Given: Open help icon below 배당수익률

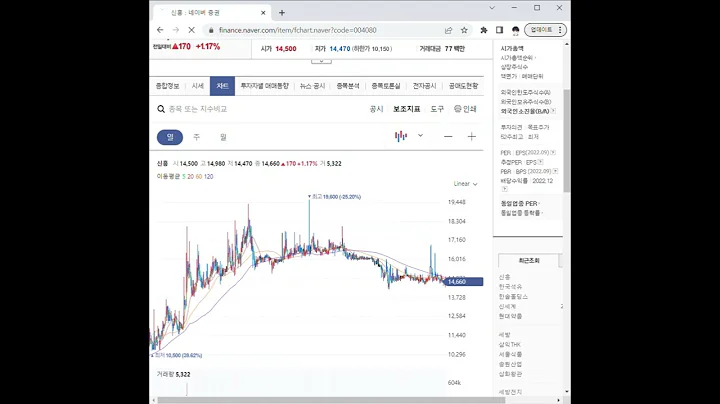Looking at the screenshot, I should (x=504, y=189).
